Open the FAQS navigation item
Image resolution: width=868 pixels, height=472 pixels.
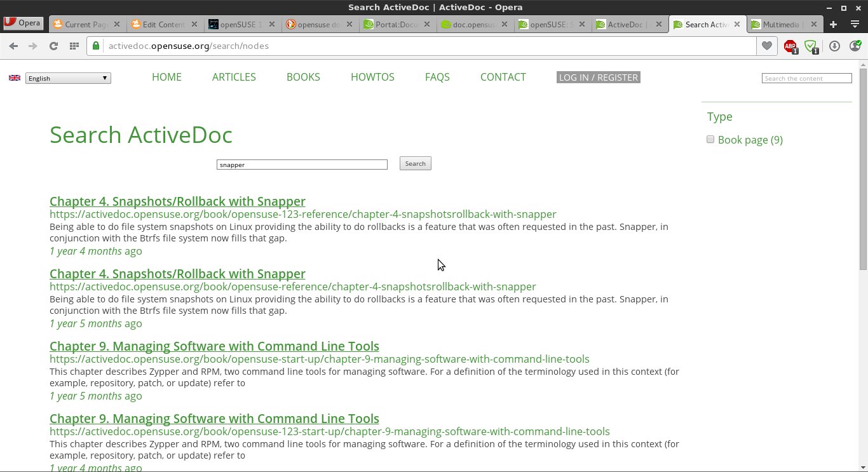[437, 77]
